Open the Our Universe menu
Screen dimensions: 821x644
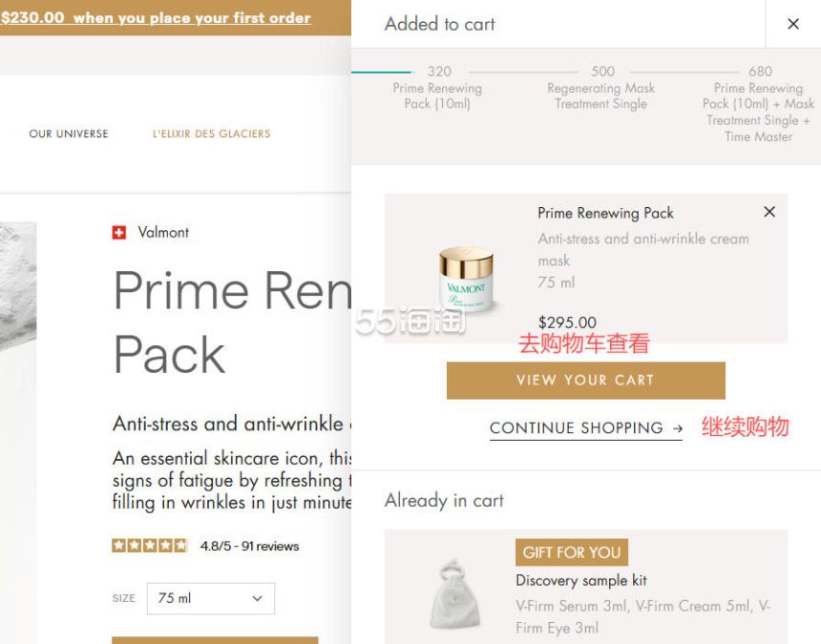point(69,134)
